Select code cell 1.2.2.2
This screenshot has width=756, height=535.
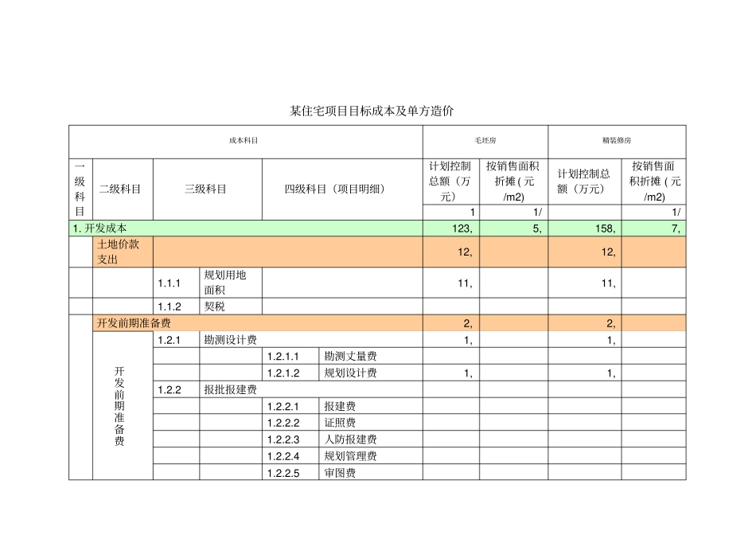[x=290, y=423]
